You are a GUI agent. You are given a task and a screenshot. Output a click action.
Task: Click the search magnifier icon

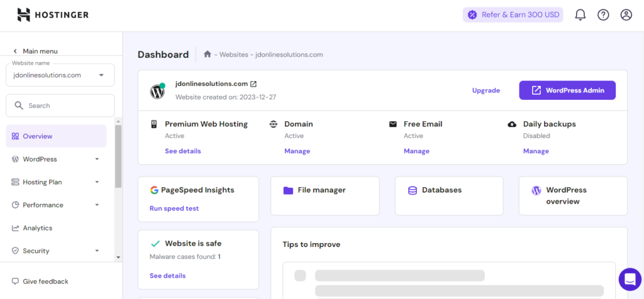tap(19, 106)
